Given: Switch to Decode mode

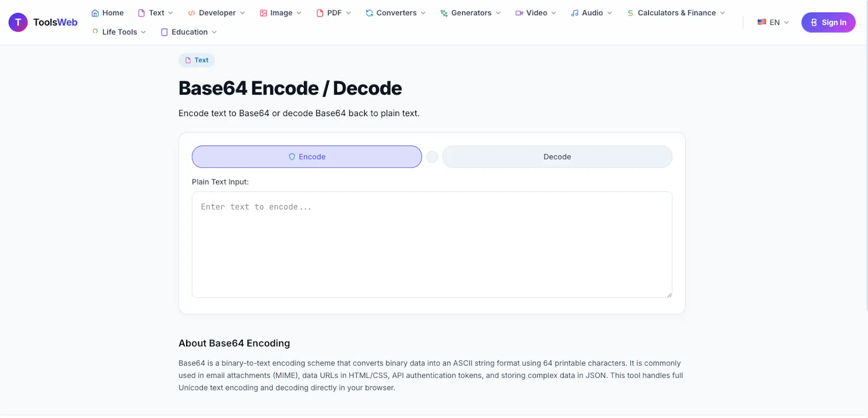Looking at the screenshot, I should 557,157.
